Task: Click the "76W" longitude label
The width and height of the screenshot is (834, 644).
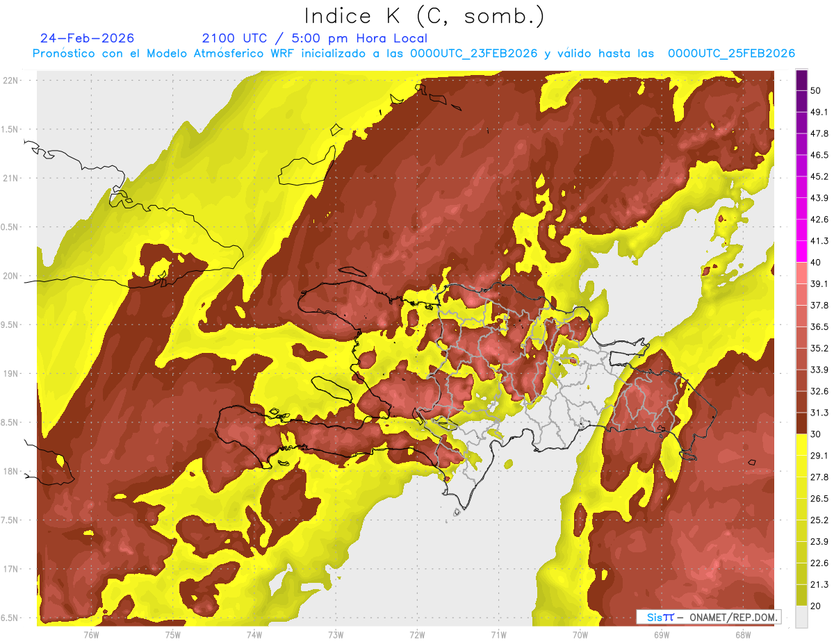Action: click(91, 634)
